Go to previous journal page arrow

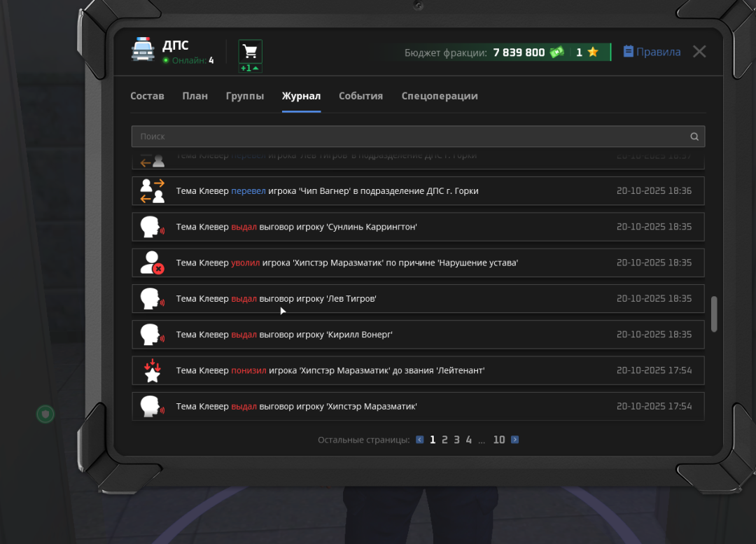click(x=420, y=440)
